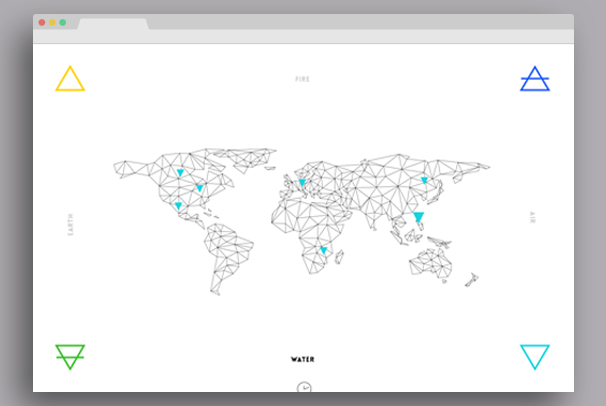Click the FIRE label above the map

(x=303, y=78)
